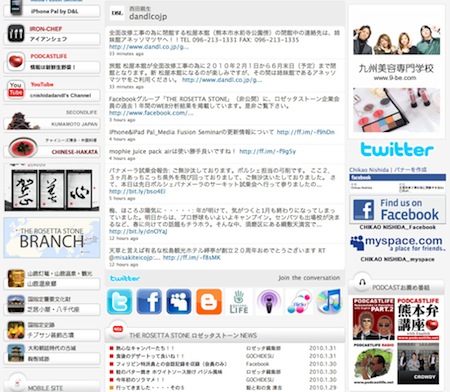Screen dimensions: 450x392
Task: Open the dandlcojp profile name
Action: [148, 16]
